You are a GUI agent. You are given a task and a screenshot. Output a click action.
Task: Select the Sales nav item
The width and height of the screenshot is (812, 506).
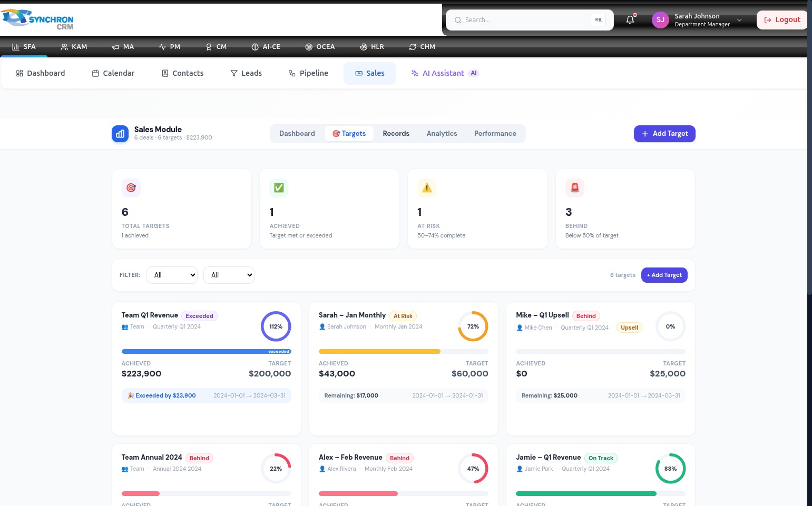click(370, 73)
